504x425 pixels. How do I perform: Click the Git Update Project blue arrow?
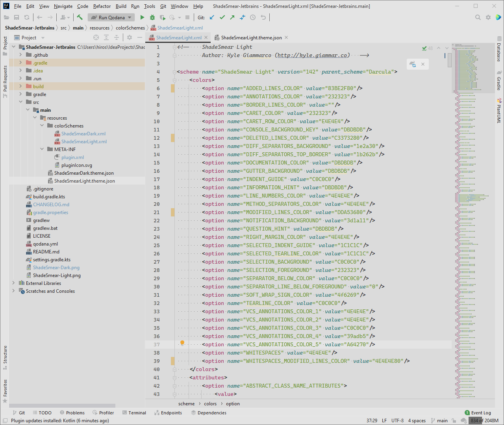[x=212, y=17]
